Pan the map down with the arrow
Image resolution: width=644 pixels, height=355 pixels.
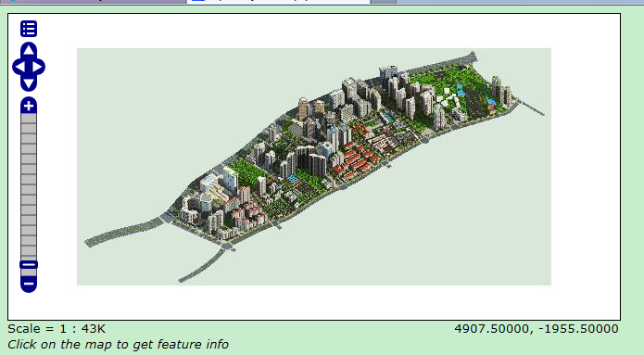29,83
